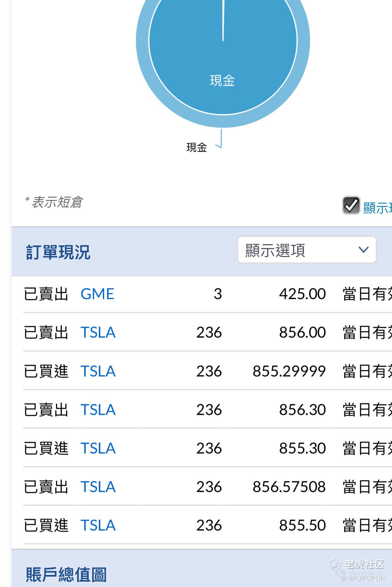Open TSLA link for the 855.30 order

point(98,448)
